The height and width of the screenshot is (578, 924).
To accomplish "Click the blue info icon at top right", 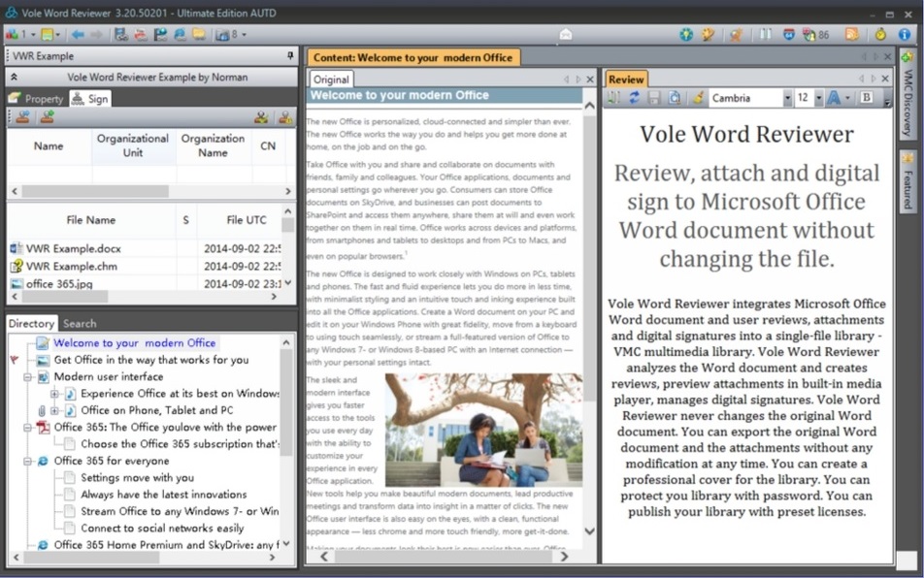I will pyautogui.click(x=905, y=35).
